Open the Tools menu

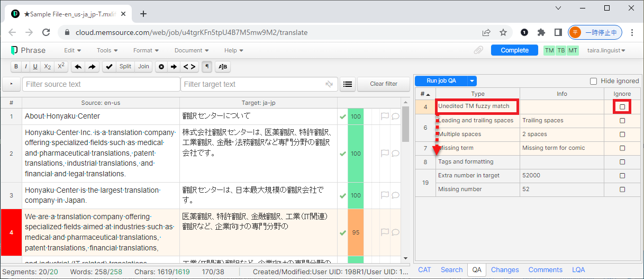107,50
